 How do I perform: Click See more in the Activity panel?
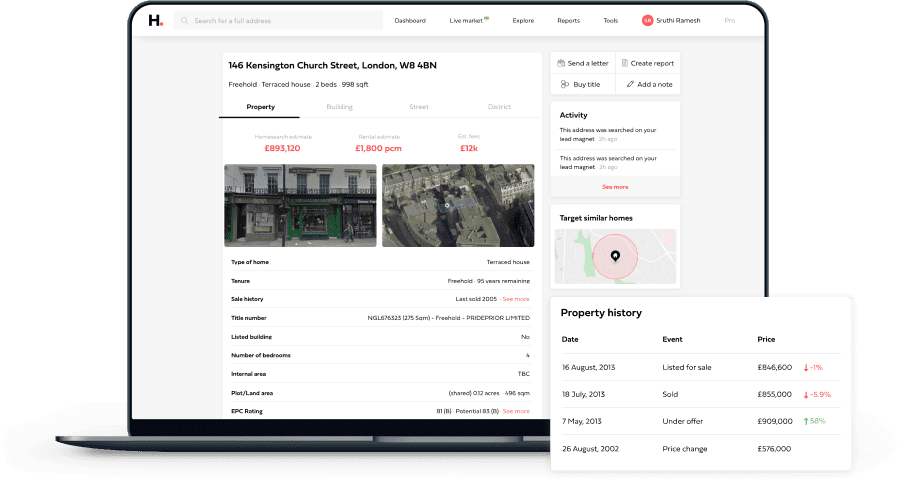tap(615, 187)
